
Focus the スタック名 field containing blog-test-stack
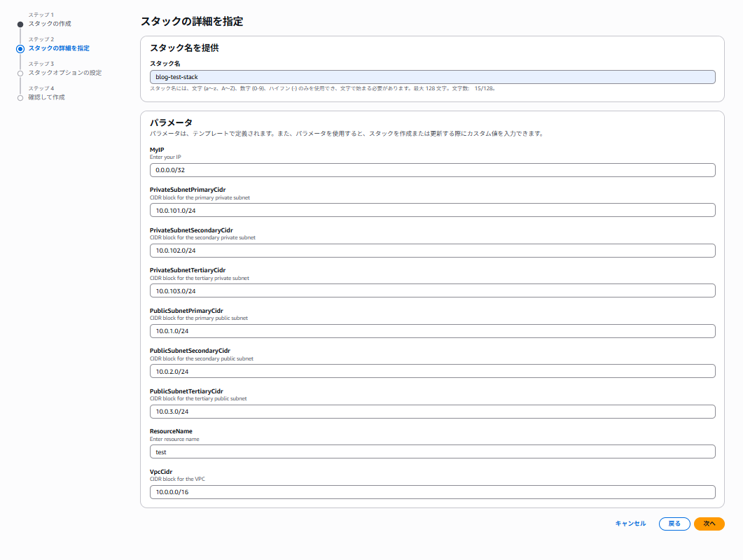(x=432, y=77)
